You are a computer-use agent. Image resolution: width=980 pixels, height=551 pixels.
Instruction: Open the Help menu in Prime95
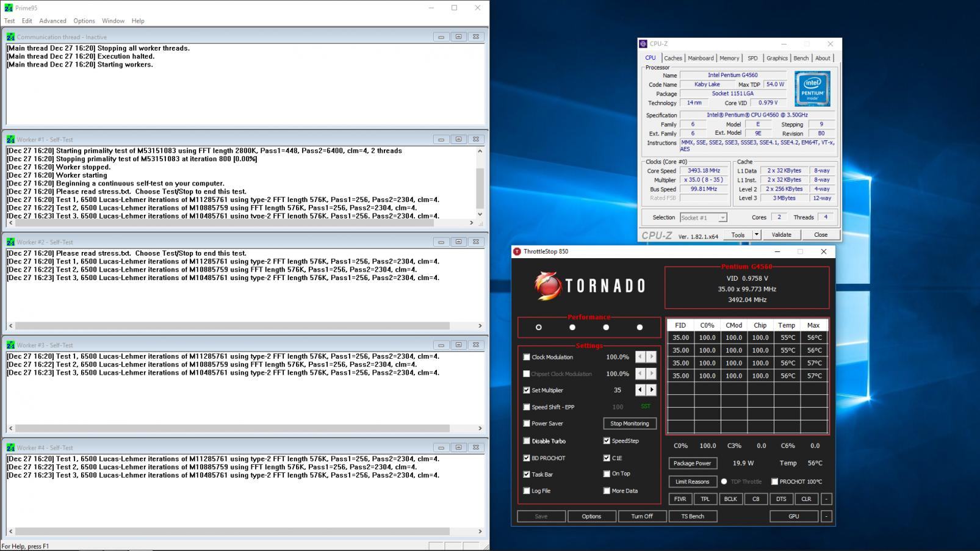click(138, 21)
